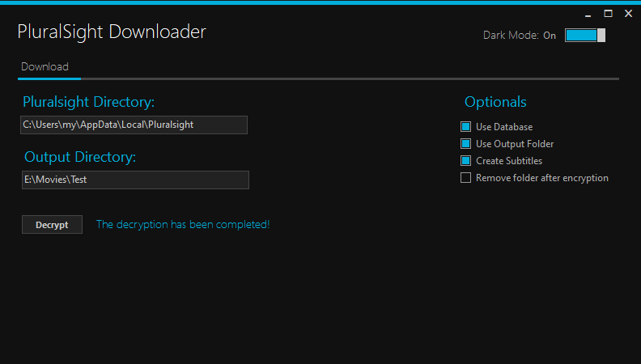This screenshot has width=641, height=364.
Task: Click the 'PluralSight Downloader' title
Action: coord(112,32)
